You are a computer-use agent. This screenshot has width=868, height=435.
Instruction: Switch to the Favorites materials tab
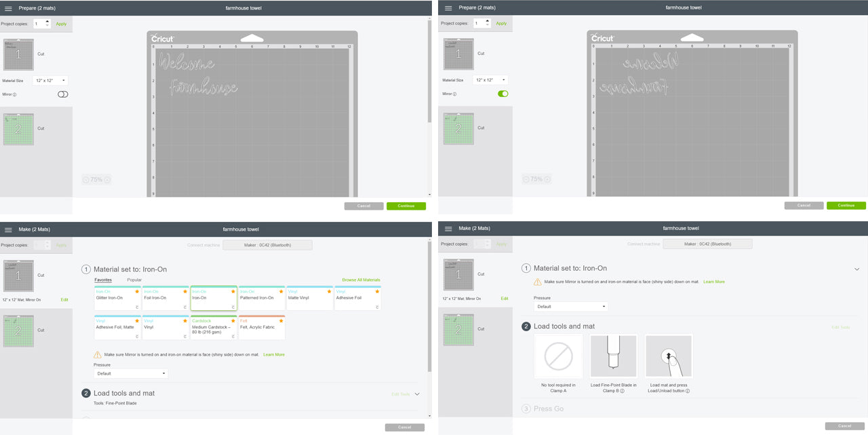pyautogui.click(x=103, y=280)
